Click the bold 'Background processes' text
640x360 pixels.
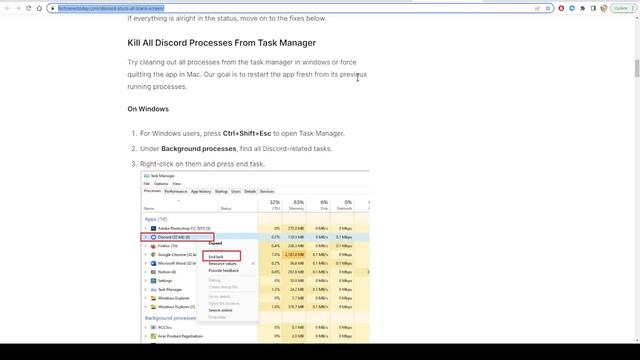point(199,149)
